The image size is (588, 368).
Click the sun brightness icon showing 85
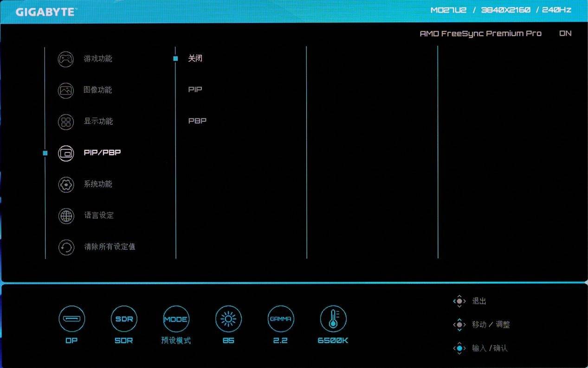point(228,319)
